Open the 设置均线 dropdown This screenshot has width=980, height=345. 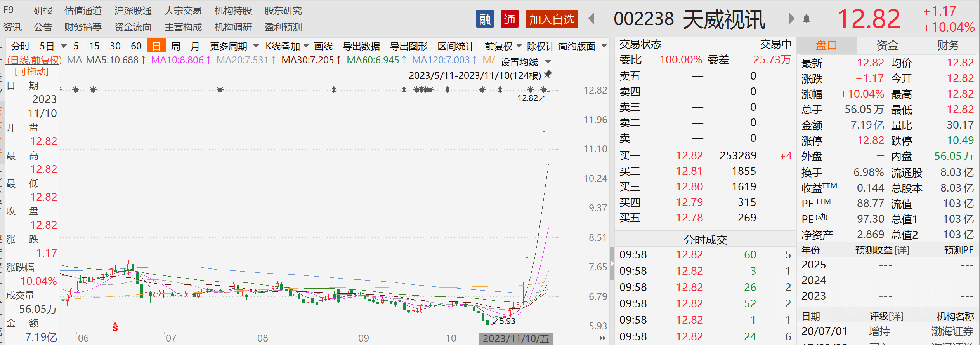[x=526, y=62]
